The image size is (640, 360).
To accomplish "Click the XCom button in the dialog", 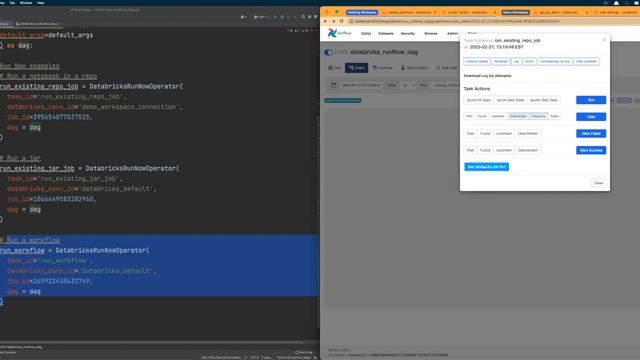I will [x=529, y=62].
